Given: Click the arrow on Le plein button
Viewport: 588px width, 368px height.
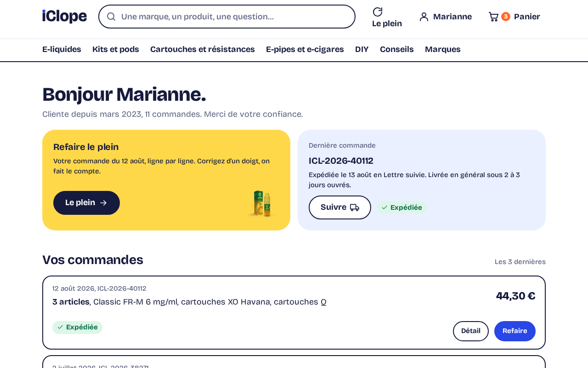Looking at the screenshot, I should (x=103, y=203).
